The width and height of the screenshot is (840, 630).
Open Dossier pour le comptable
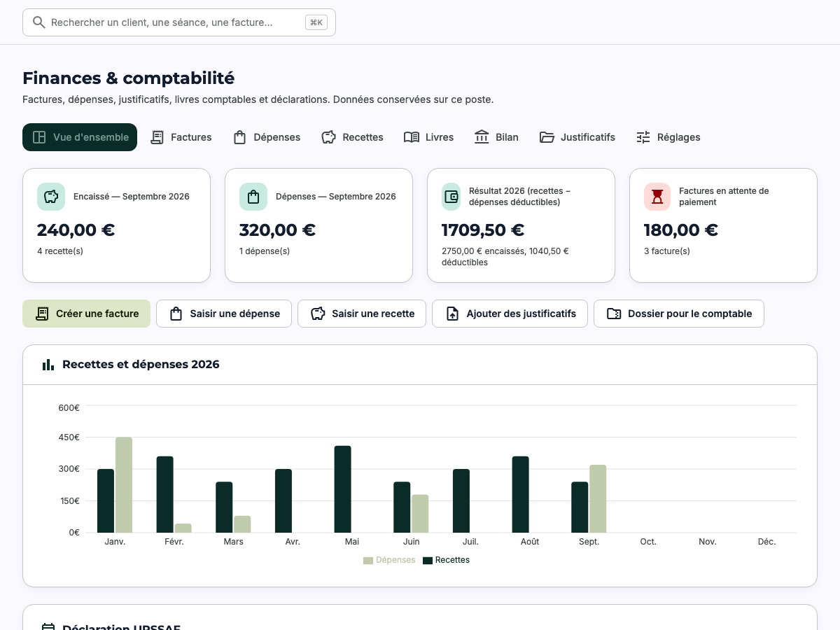[x=679, y=314]
